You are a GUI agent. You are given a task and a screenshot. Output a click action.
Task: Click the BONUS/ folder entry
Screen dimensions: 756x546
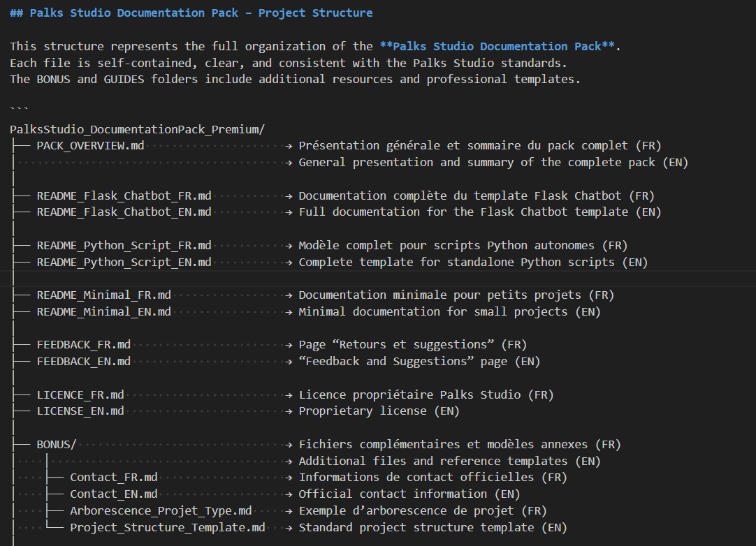click(57, 445)
